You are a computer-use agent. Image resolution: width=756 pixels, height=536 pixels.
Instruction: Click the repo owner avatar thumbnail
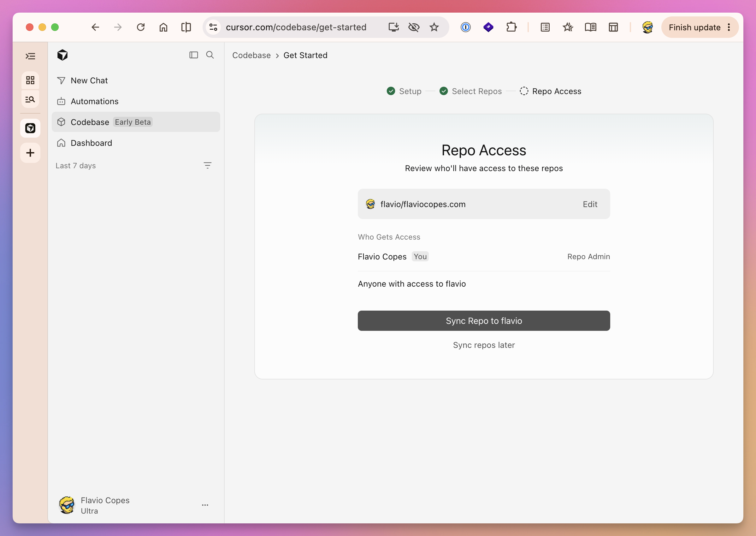coord(370,204)
